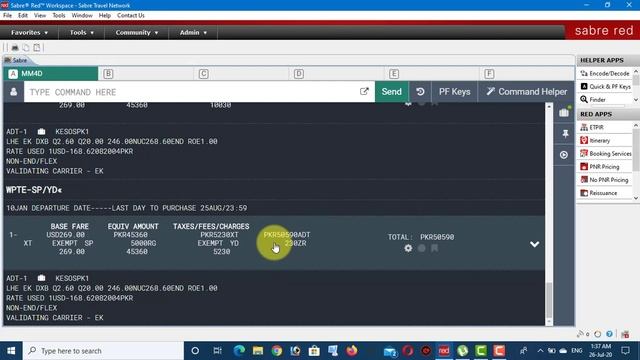The image size is (640, 360).
Task: Open Chrome from the taskbar
Action: [277, 351]
